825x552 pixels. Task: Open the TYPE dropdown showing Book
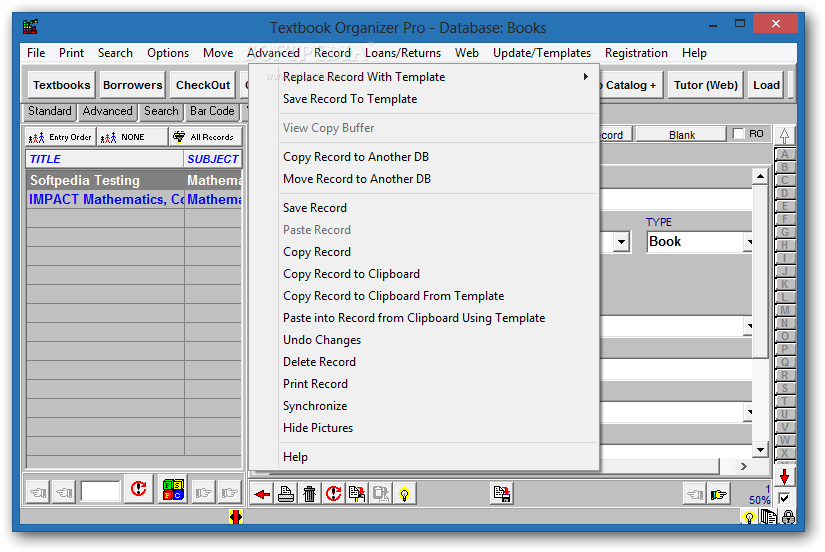click(x=748, y=242)
